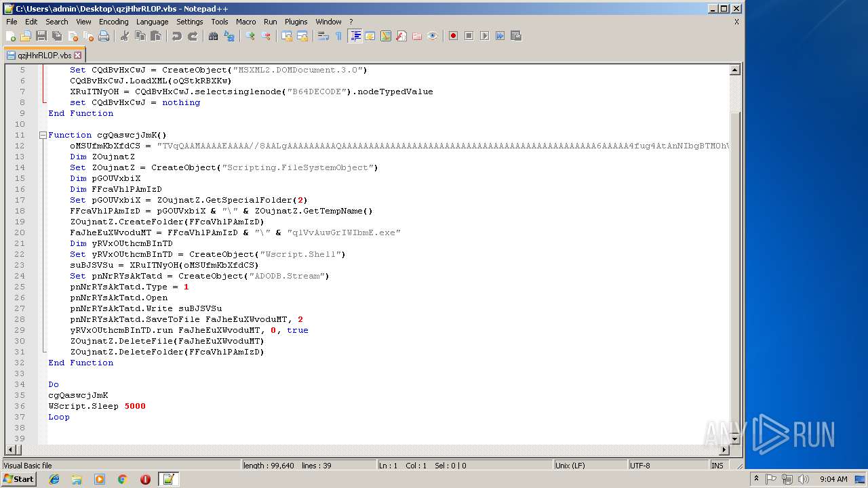Viewport: 868px width, 488px height.
Task: Close document with menu bar X button
Action: [x=736, y=22]
